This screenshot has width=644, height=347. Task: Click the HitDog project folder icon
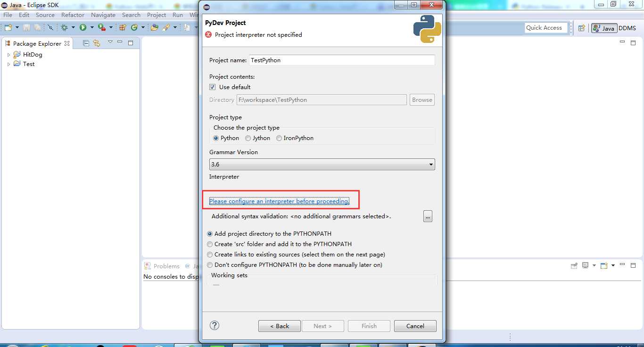(x=17, y=54)
